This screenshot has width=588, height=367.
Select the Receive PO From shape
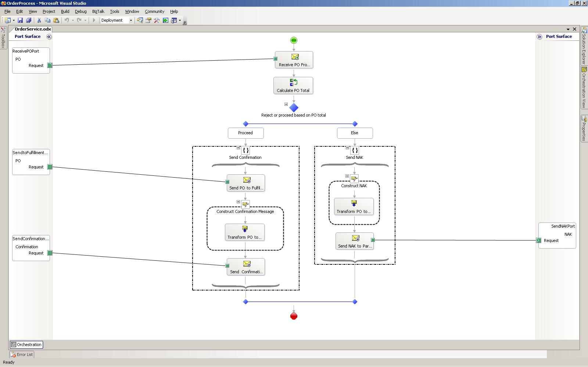294,60
